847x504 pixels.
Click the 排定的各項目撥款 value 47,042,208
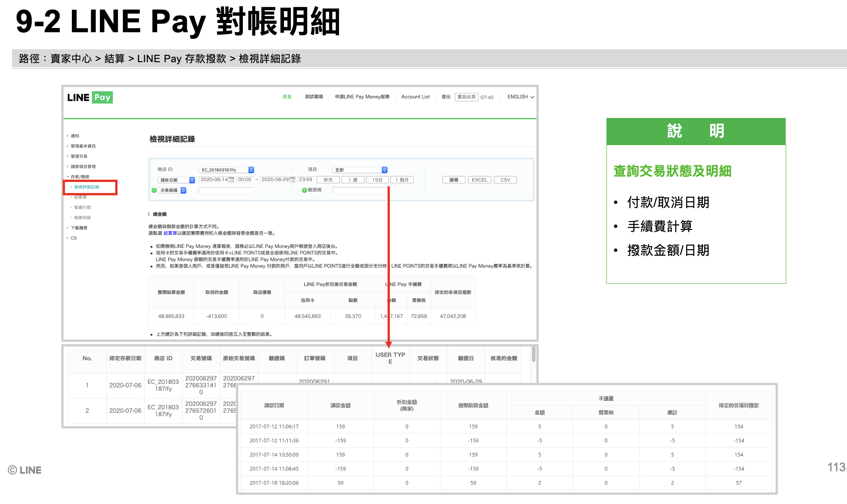(453, 316)
